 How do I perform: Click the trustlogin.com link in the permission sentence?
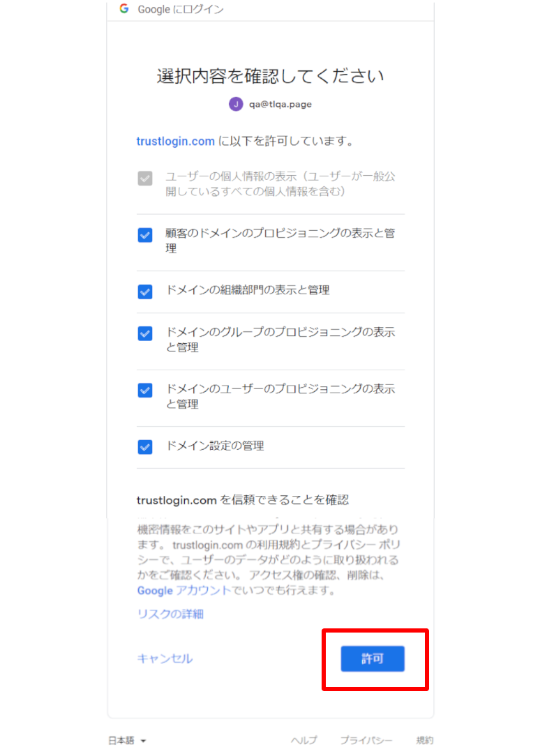click(x=176, y=142)
